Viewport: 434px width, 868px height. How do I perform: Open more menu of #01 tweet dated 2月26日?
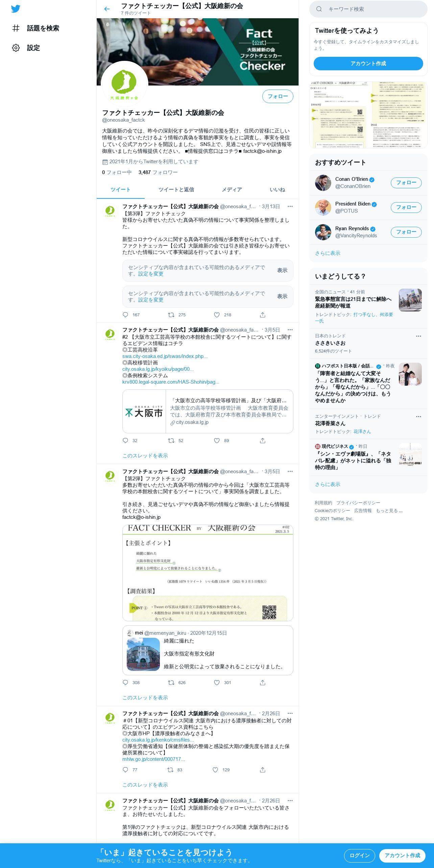tap(290, 713)
